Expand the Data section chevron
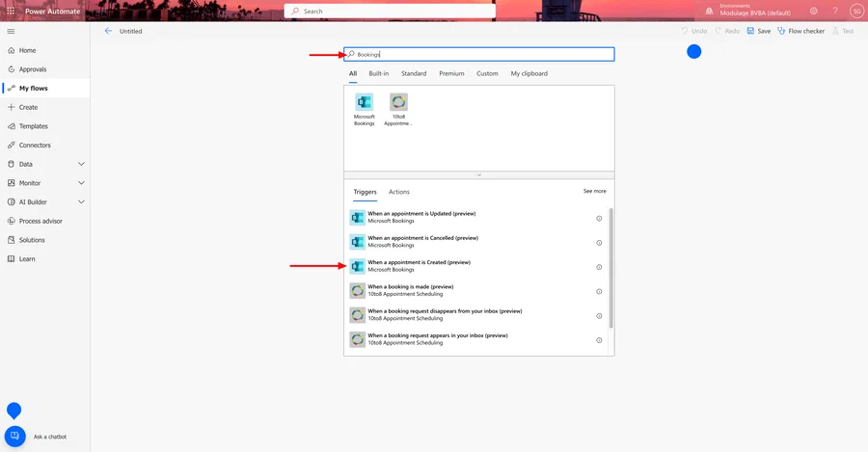This screenshot has height=452, width=868. (x=81, y=164)
